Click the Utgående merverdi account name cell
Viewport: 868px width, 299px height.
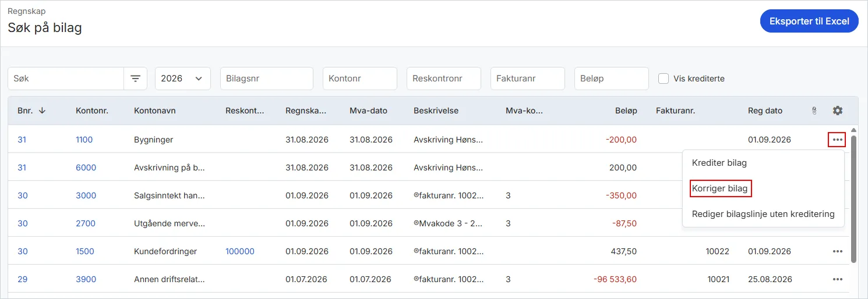pyautogui.click(x=170, y=223)
